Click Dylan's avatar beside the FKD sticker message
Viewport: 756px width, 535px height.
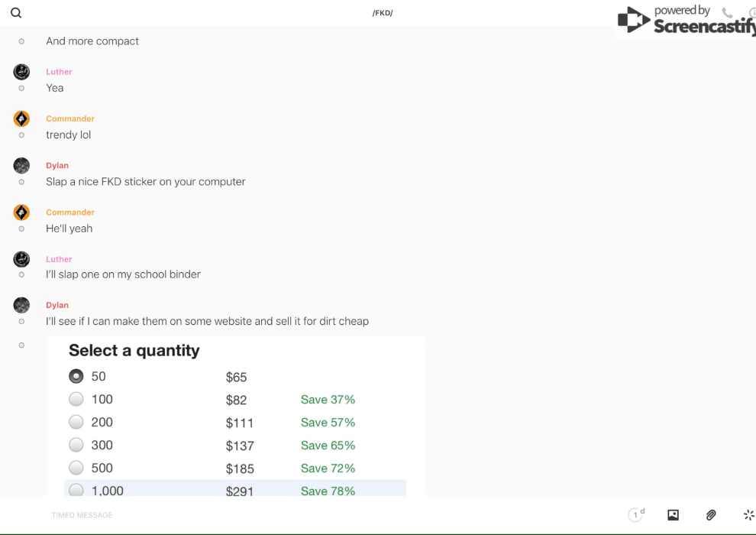[21, 165]
